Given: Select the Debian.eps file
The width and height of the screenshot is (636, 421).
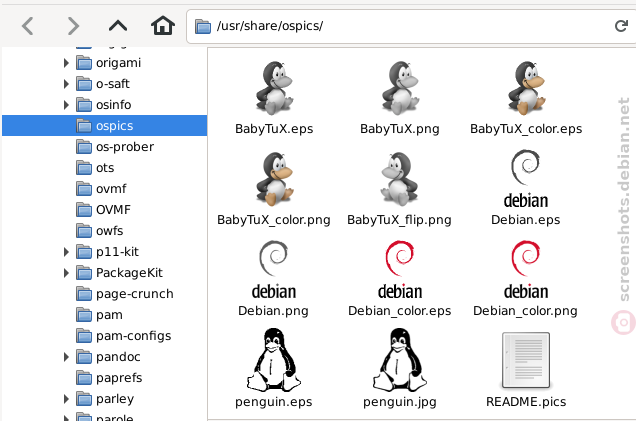Looking at the screenshot, I should pyautogui.click(x=526, y=187).
